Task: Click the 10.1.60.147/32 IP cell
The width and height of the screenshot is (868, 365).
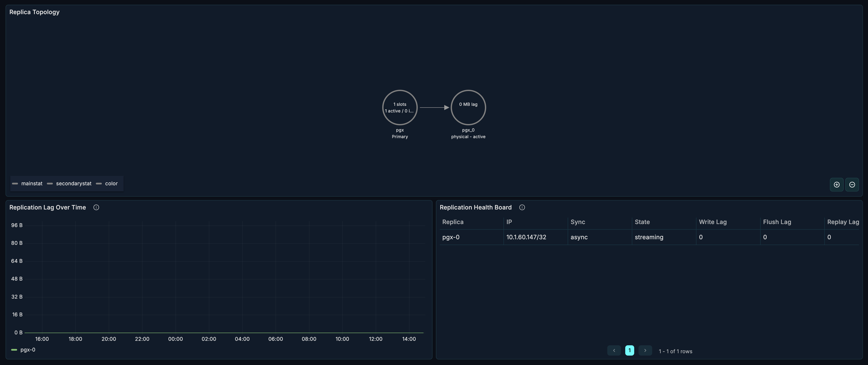Action: click(x=526, y=237)
